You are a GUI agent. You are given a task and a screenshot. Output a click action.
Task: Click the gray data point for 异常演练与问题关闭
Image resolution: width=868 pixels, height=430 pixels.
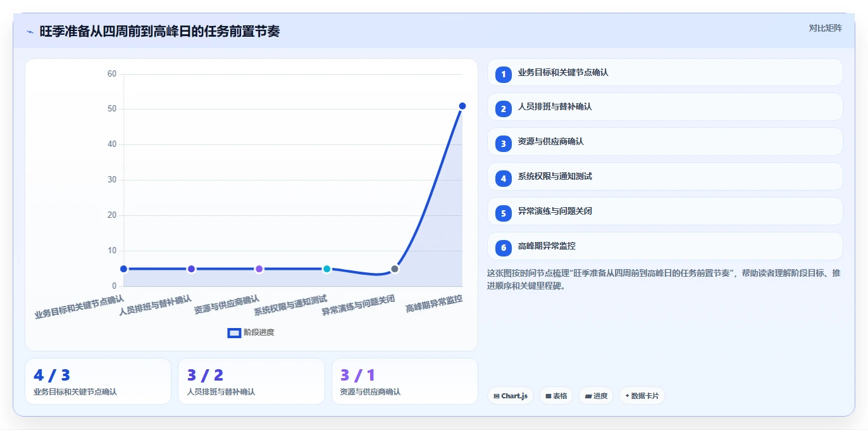[395, 269]
